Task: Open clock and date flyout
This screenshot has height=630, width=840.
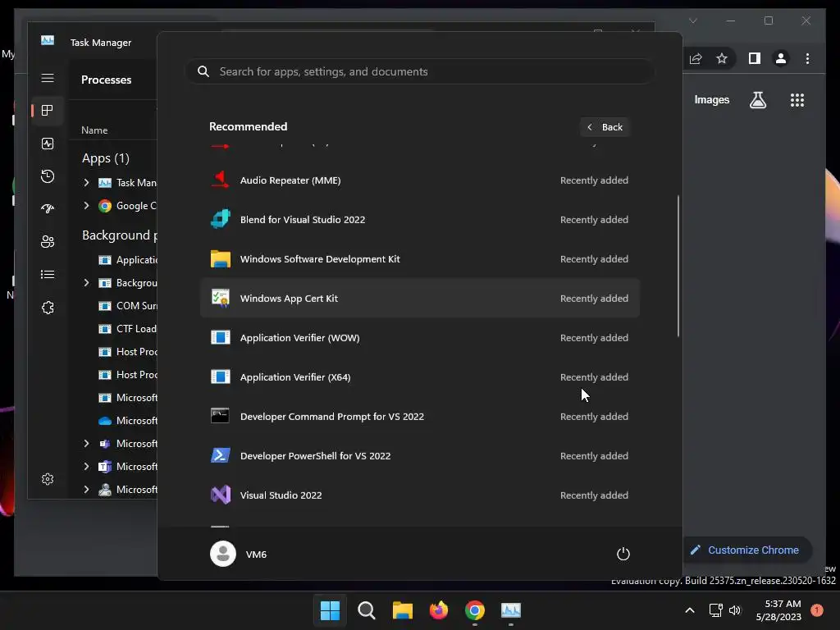Action: pyautogui.click(x=778, y=610)
